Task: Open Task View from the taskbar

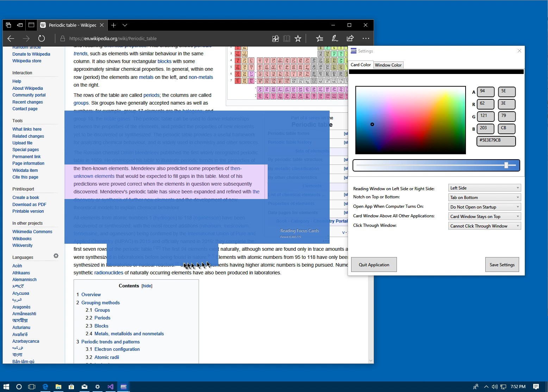Action: 32,387
